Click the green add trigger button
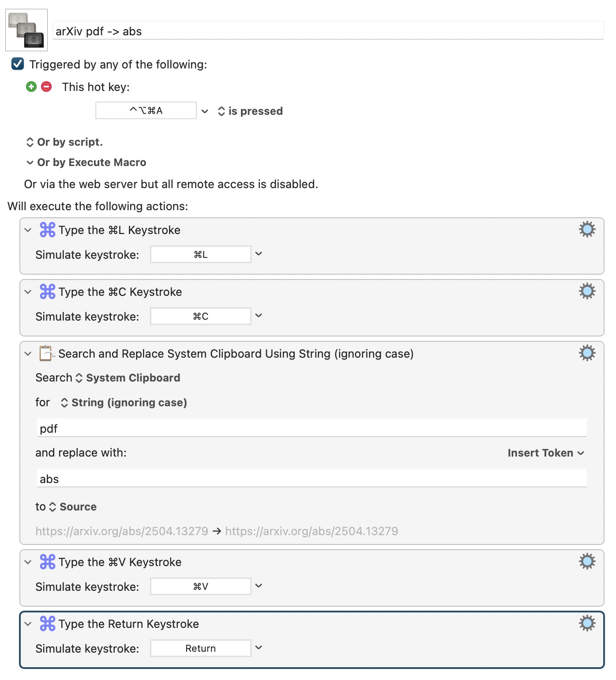616x680 pixels. pyautogui.click(x=31, y=87)
